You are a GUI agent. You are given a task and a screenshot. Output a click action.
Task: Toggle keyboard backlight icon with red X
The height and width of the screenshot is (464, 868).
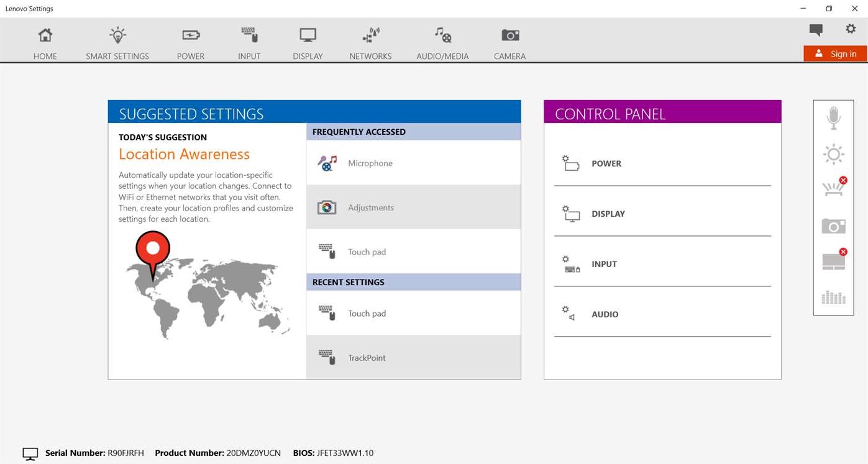tap(833, 187)
